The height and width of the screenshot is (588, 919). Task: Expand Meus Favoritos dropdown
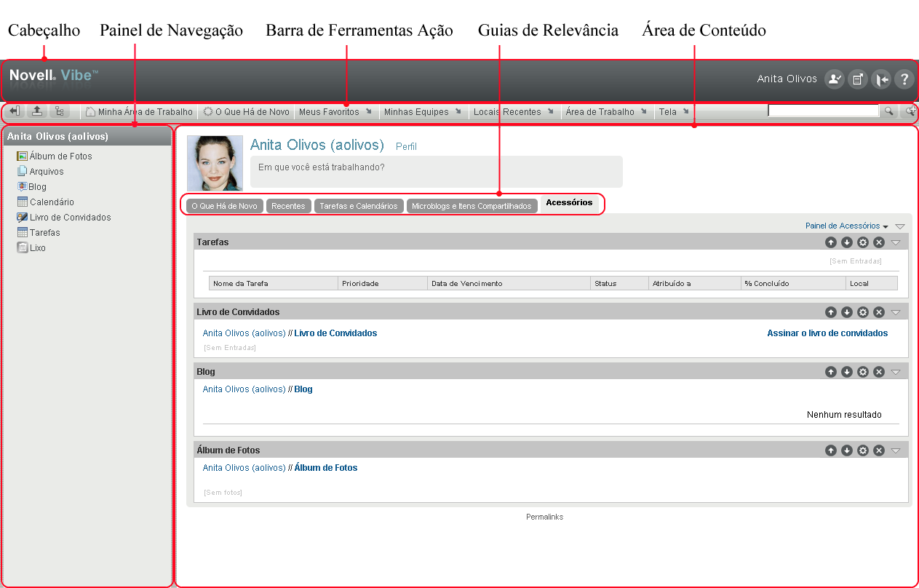(335, 112)
